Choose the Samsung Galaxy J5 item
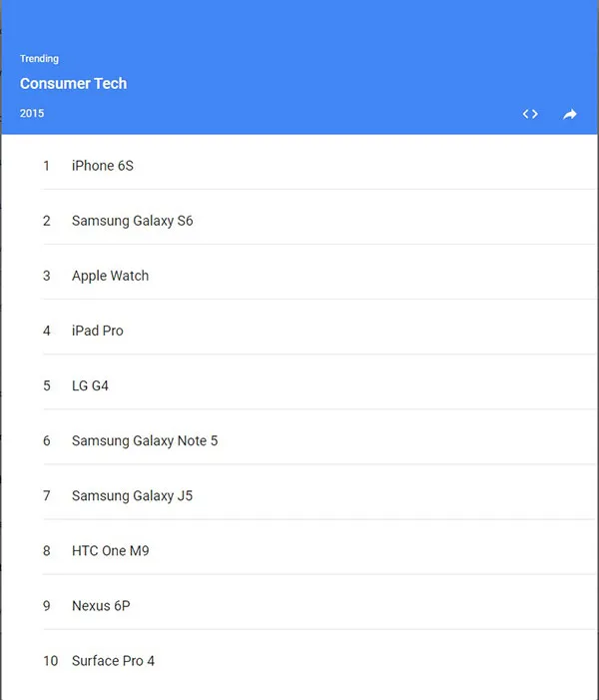 tap(132, 495)
